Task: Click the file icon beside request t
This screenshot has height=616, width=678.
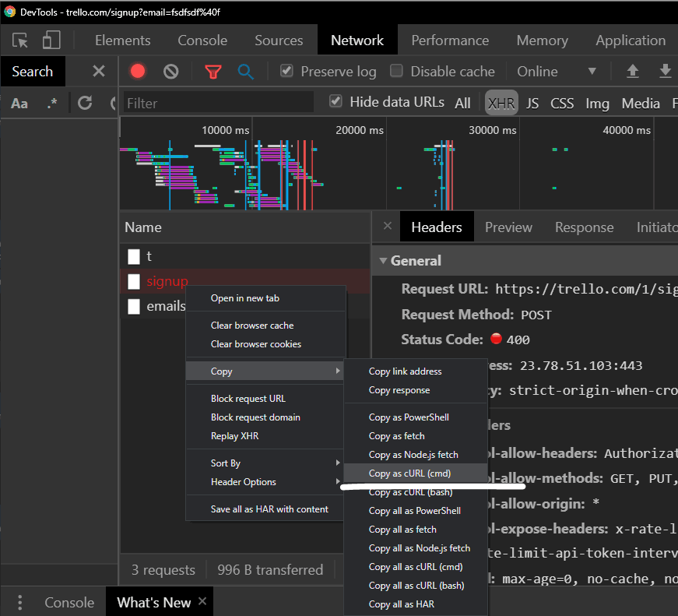Action: pyautogui.click(x=134, y=256)
